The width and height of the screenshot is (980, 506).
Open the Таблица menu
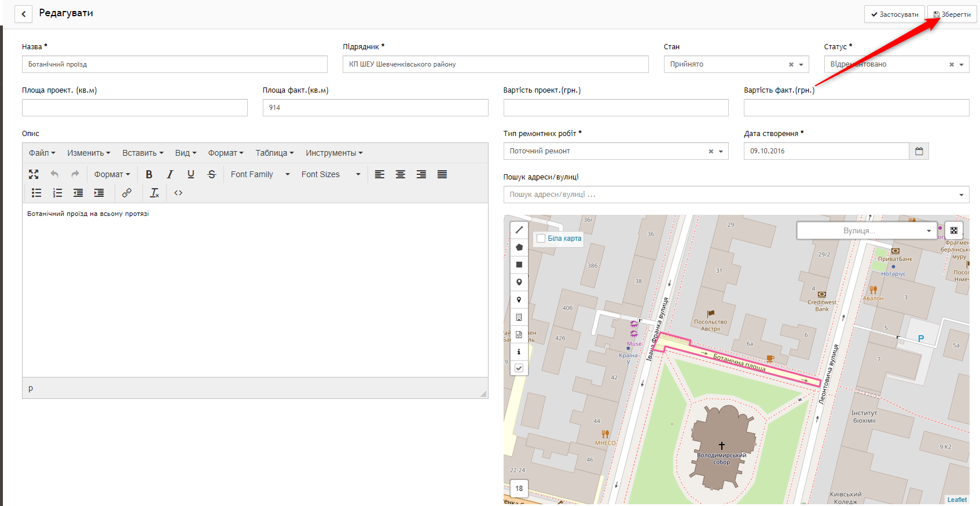(x=274, y=153)
